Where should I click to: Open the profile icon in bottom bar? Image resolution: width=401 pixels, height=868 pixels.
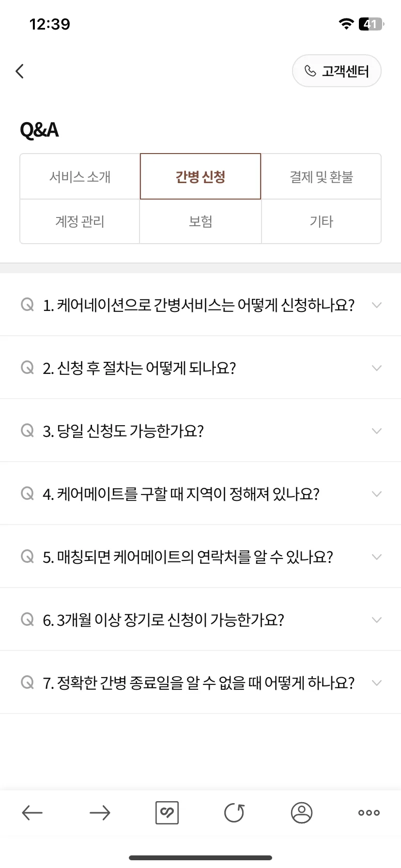coord(301,813)
